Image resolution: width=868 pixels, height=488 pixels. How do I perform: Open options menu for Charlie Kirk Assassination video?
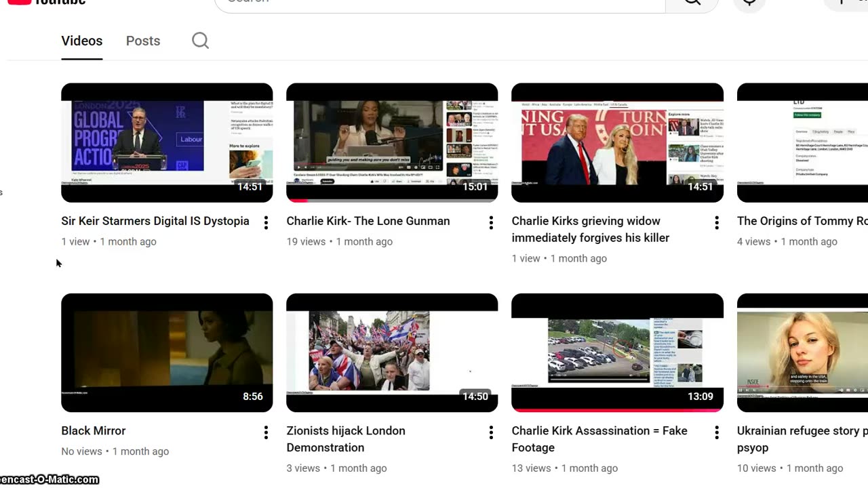point(716,432)
